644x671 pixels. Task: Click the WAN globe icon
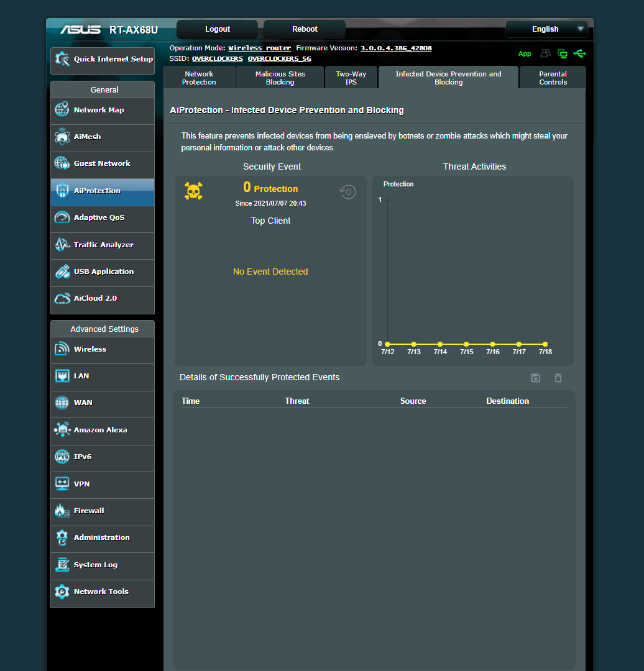[62, 403]
